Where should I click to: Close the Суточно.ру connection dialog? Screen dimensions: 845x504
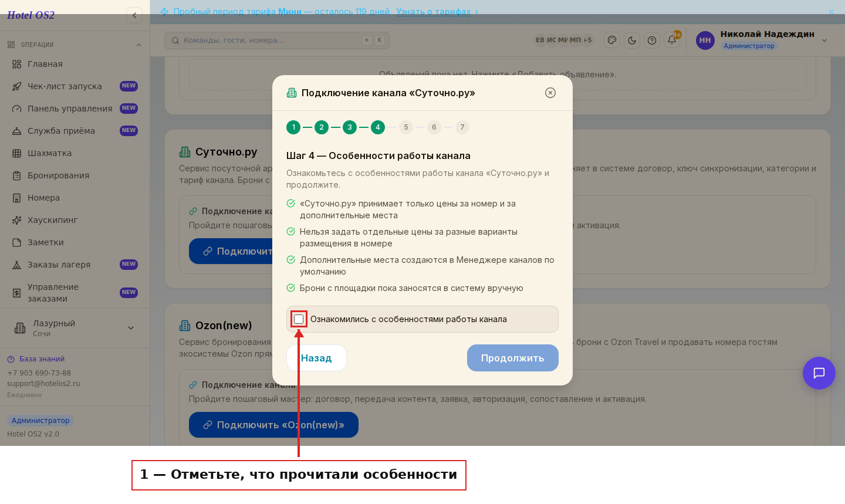(x=550, y=93)
